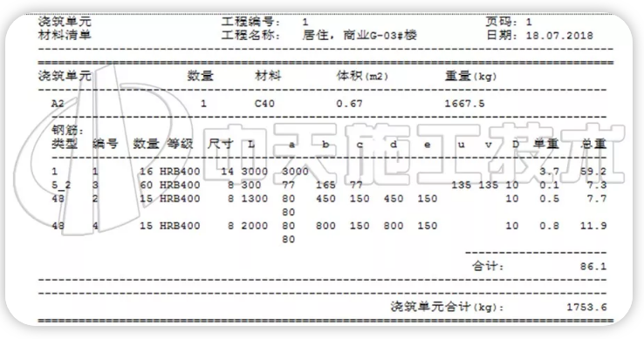This screenshot has width=644, height=339.
Task: Select the b value 165
Action: click(325, 185)
